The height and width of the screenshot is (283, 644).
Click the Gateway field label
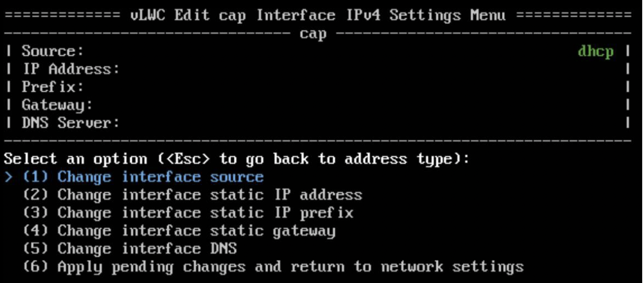coord(57,105)
